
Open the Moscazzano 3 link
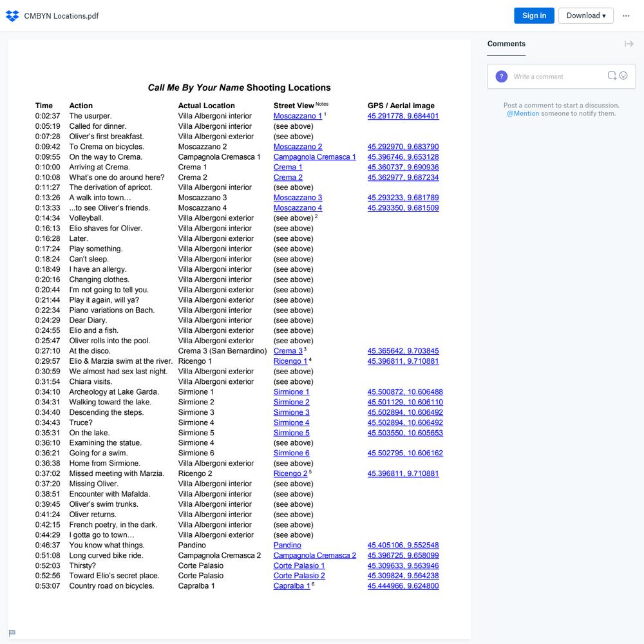click(298, 198)
